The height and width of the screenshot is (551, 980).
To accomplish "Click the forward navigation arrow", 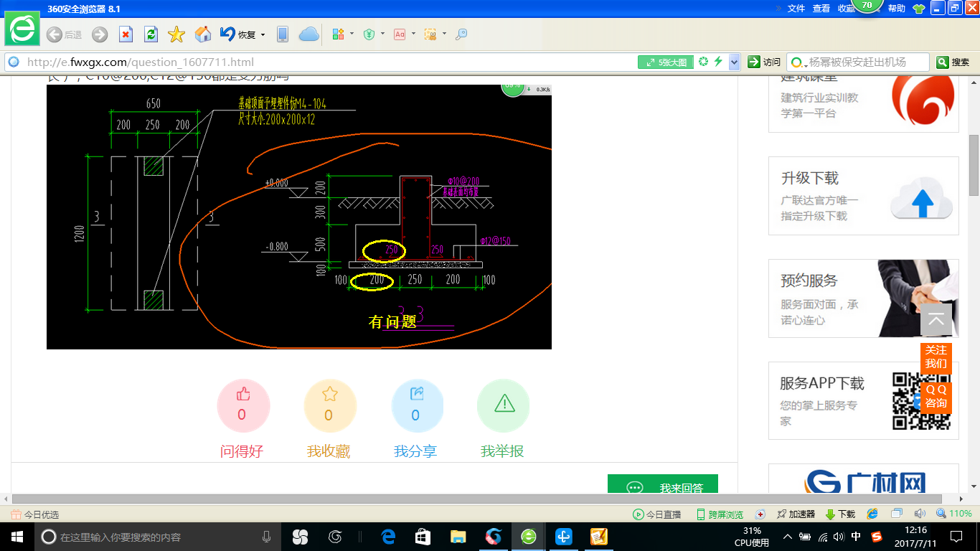I will pyautogui.click(x=100, y=34).
